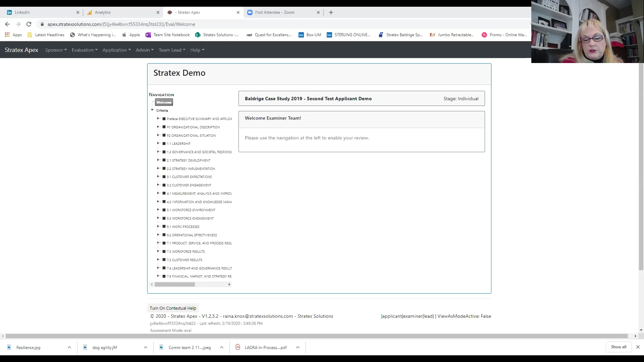Open the dog agility.jfif download menu
This screenshot has width=644, height=362.
tap(146, 347)
